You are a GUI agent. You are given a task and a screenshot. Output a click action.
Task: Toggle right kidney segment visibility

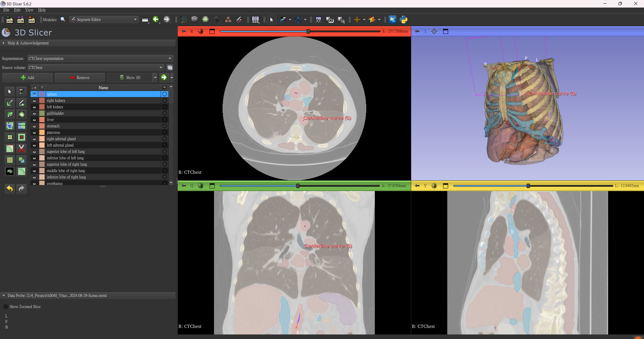pos(34,101)
